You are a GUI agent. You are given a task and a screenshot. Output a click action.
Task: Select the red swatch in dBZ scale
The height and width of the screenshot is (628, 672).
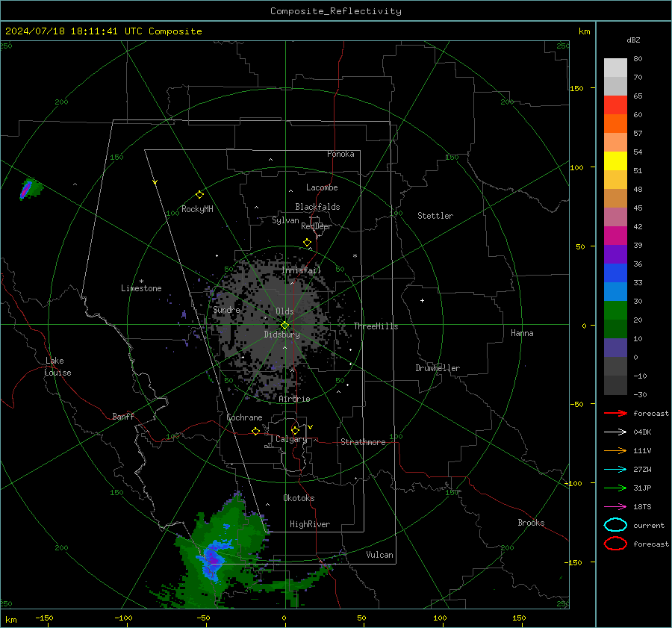tap(615, 105)
